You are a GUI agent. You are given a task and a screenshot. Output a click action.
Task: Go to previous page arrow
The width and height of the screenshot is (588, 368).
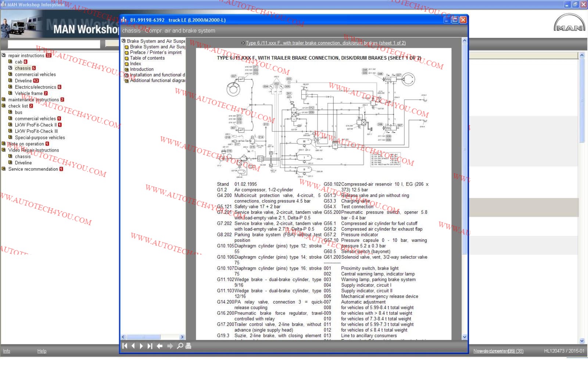pos(133,346)
